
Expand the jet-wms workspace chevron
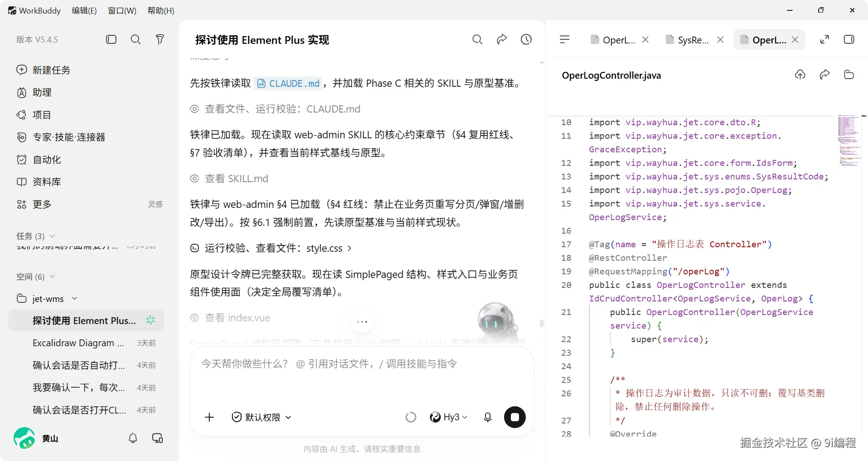tap(75, 299)
